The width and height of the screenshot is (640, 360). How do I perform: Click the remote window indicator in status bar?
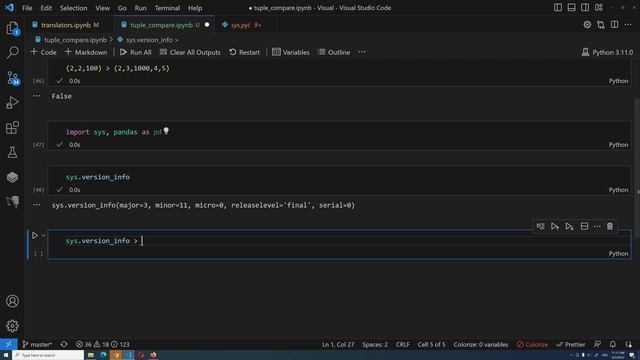coord(9,344)
